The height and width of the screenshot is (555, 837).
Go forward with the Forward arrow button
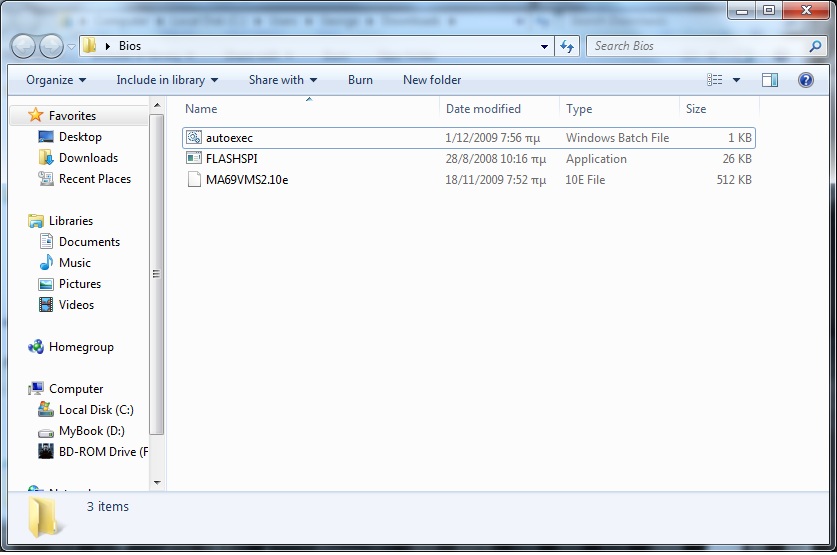[51, 46]
